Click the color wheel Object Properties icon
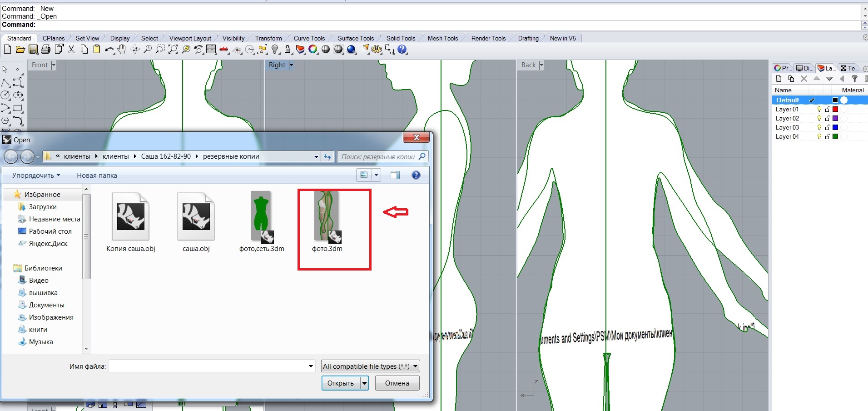The width and height of the screenshot is (868, 411). tap(313, 49)
